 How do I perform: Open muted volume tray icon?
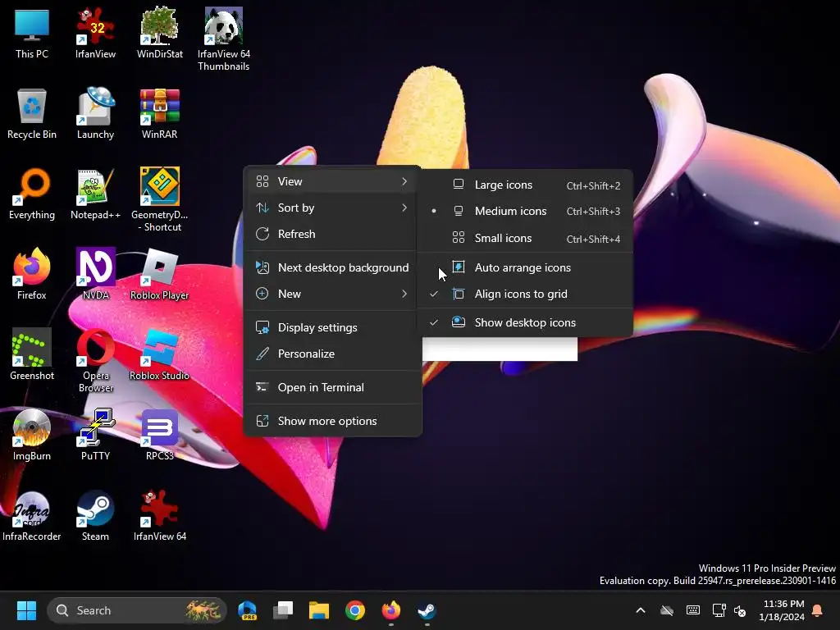[x=740, y=610]
